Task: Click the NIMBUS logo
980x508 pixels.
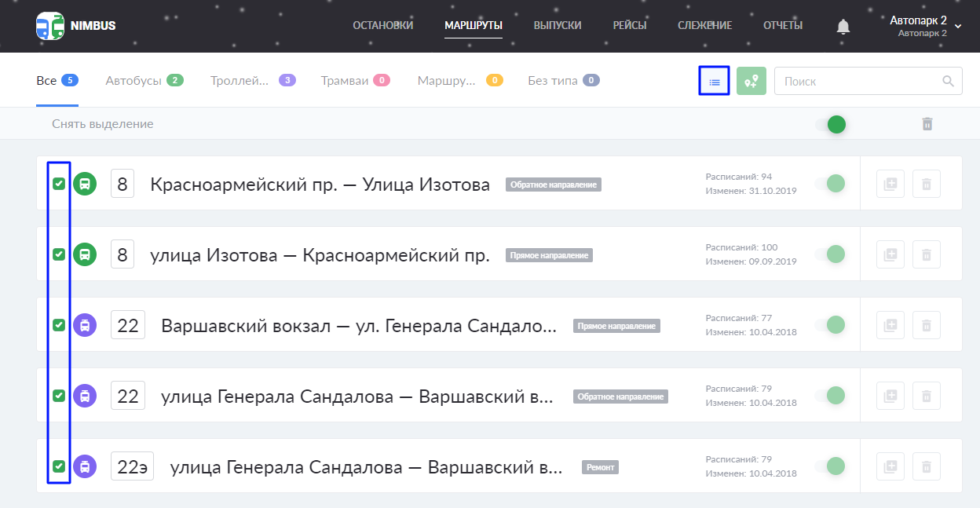Action: click(76, 26)
